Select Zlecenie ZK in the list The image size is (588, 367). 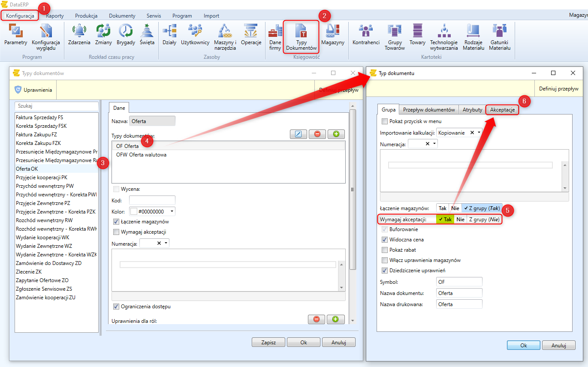(29, 272)
